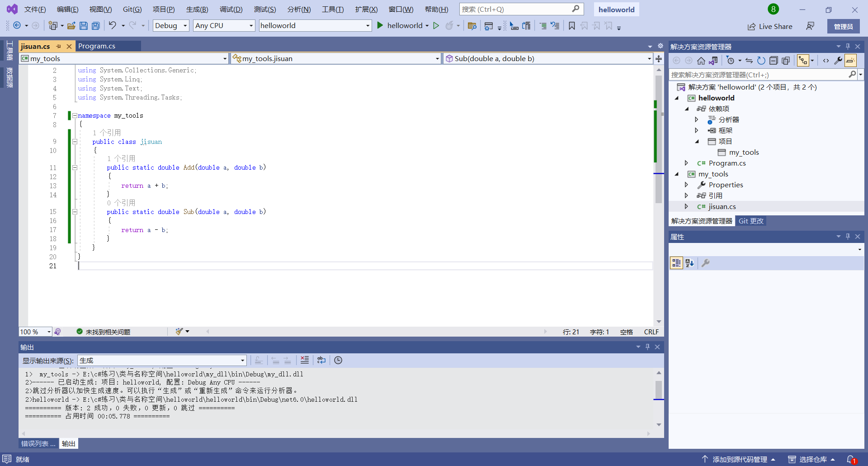868x466 pixels.
Task: Click 添加到源代码管理 in the status bar
Action: click(740, 459)
